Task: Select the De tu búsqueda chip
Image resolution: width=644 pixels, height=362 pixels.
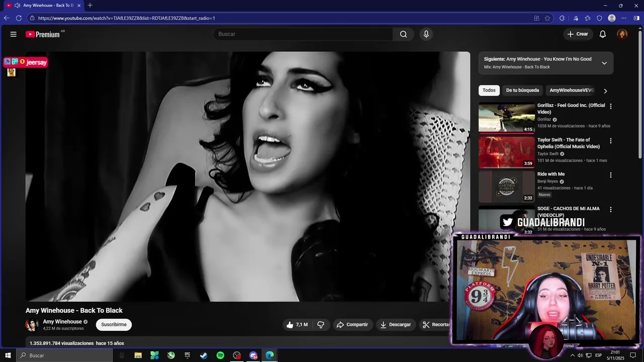Action: (522, 90)
